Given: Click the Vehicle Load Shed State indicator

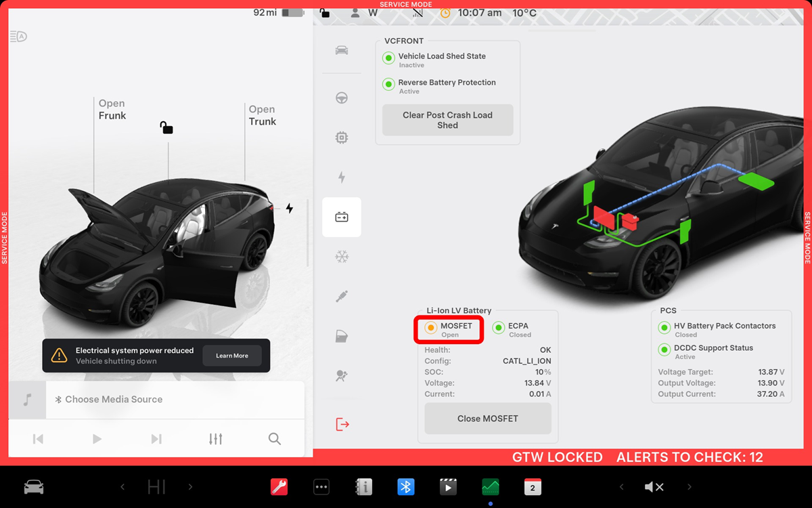Looking at the screenshot, I should [389, 59].
